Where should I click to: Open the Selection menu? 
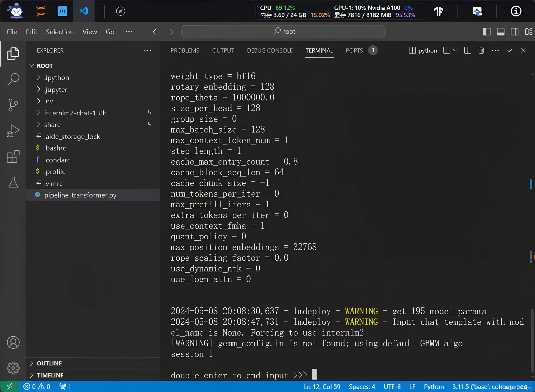click(x=60, y=32)
